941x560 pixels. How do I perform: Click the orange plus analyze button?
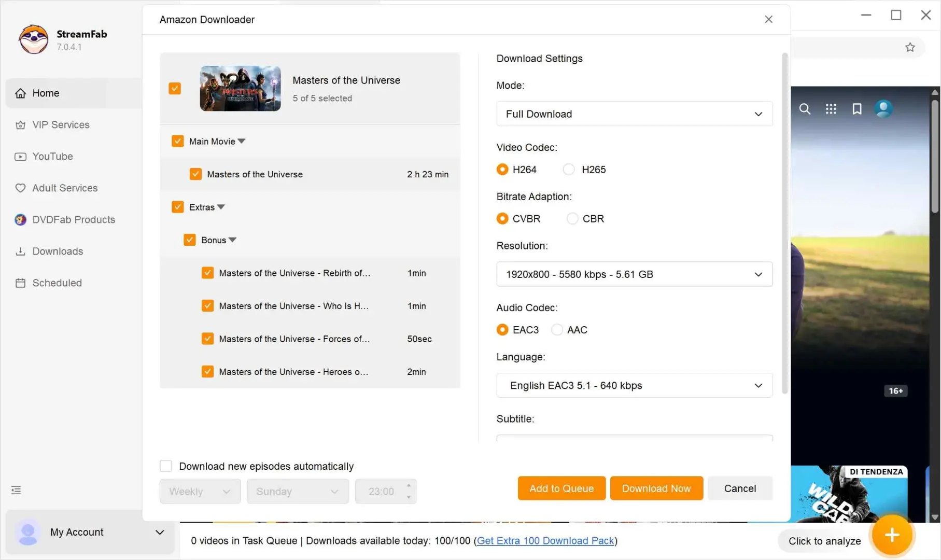pyautogui.click(x=892, y=535)
